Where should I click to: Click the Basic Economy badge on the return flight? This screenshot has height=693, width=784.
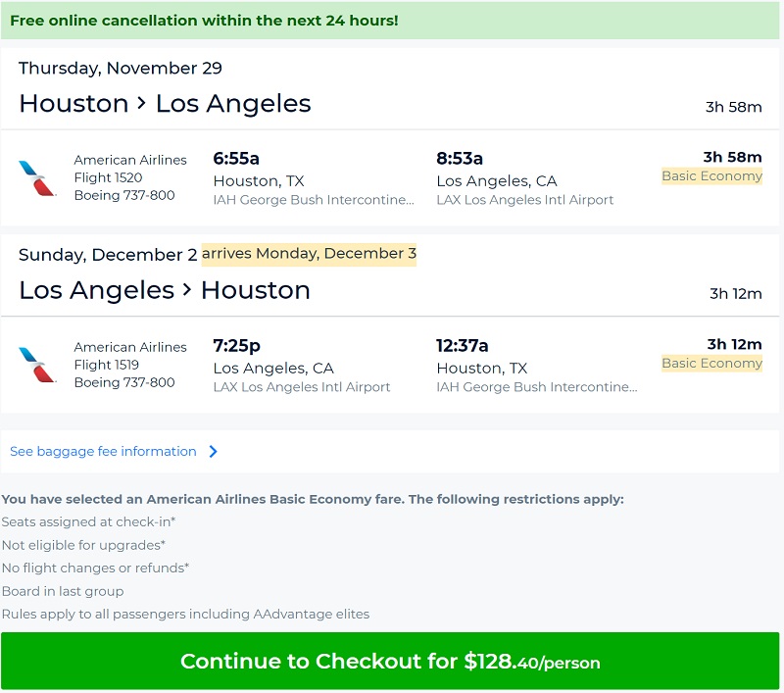coord(711,364)
